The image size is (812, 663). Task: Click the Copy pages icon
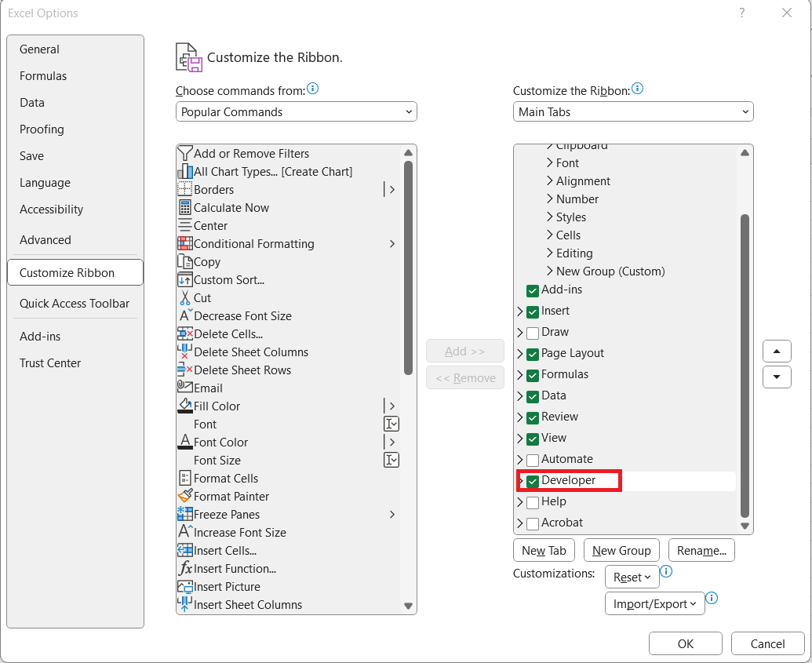185,261
